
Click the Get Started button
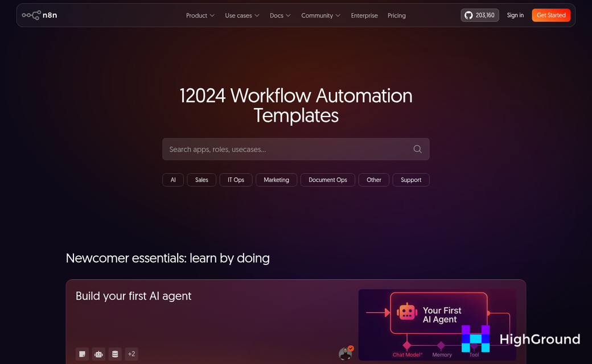pyautogui.click(x=551, y=15)
